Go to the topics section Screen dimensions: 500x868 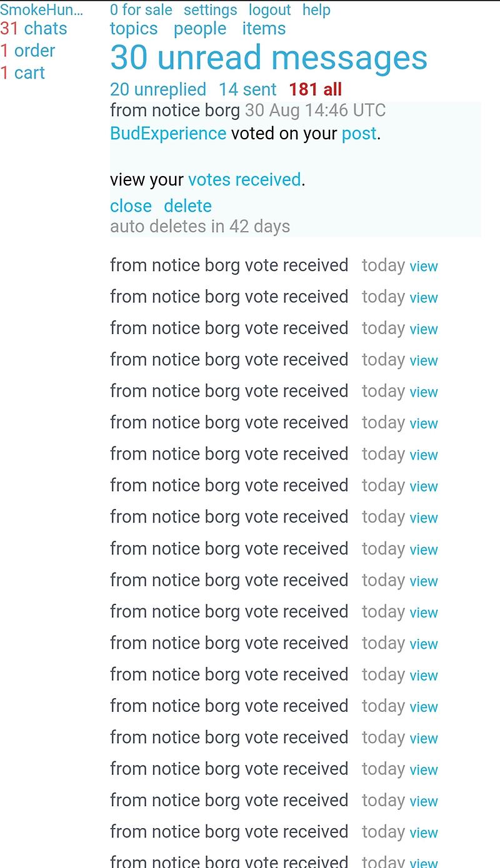tap(134, 29)
